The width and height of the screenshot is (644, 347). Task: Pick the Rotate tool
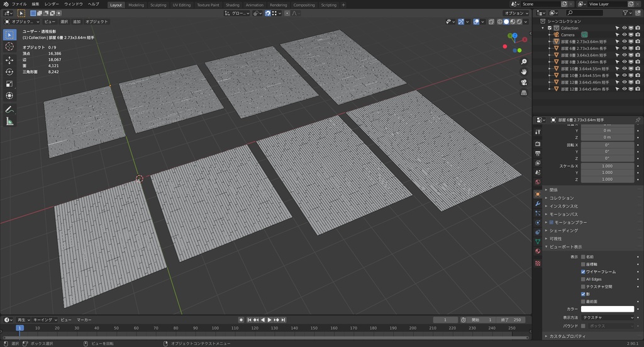click(x=9, y=72)
